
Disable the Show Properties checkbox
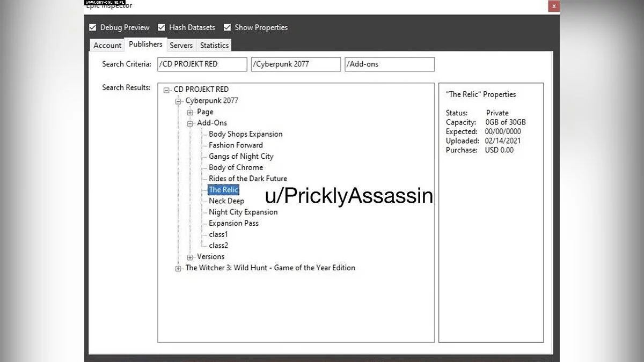point(227,27)
